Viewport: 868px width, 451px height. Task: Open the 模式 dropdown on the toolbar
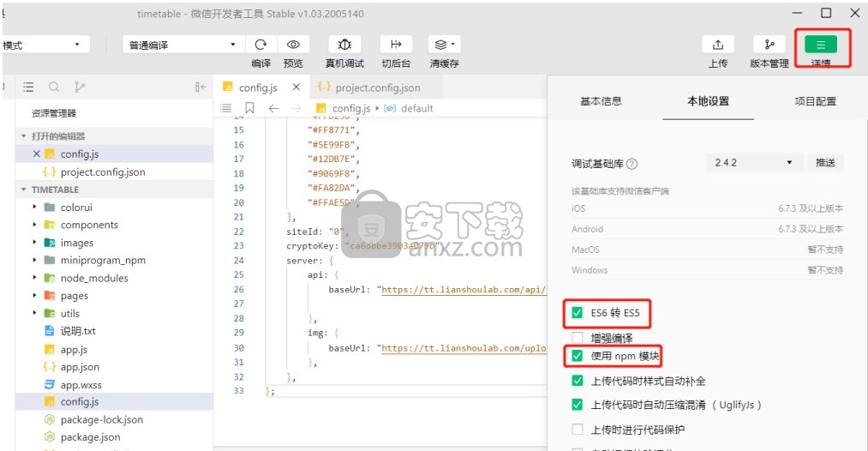pos(45,45)
